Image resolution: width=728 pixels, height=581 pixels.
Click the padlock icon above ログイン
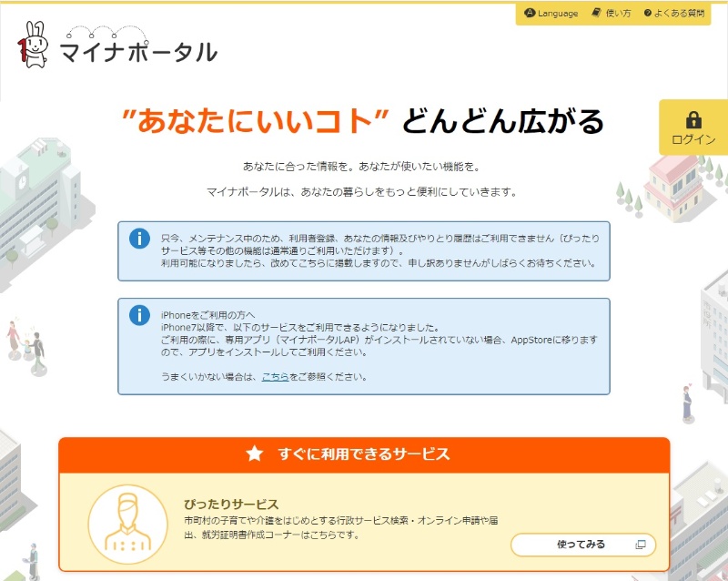point(693,119)
